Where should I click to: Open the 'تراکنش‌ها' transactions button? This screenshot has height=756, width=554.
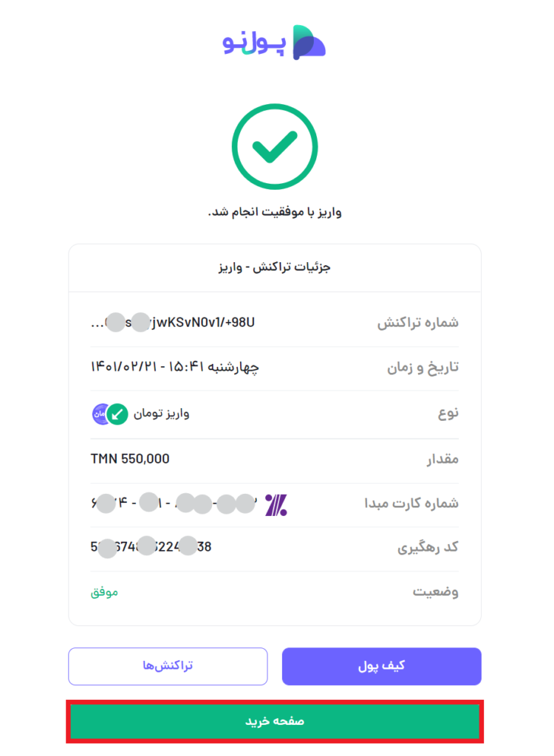pyautogui.click(x=168, y=666)
